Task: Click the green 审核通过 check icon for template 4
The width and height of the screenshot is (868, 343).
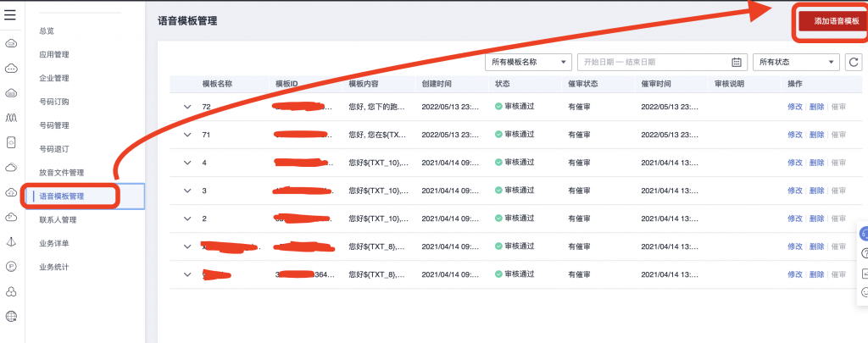Action: [x=498, y=162]
